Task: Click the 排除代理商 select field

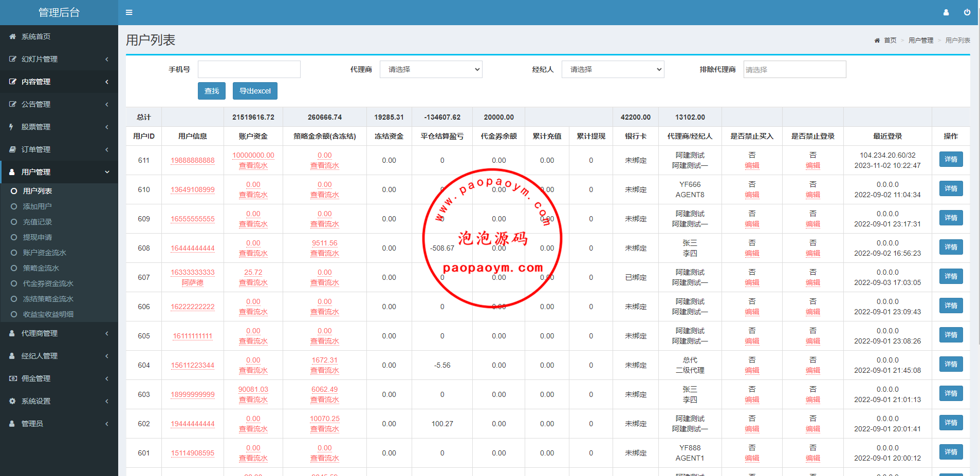Action: 795,69
